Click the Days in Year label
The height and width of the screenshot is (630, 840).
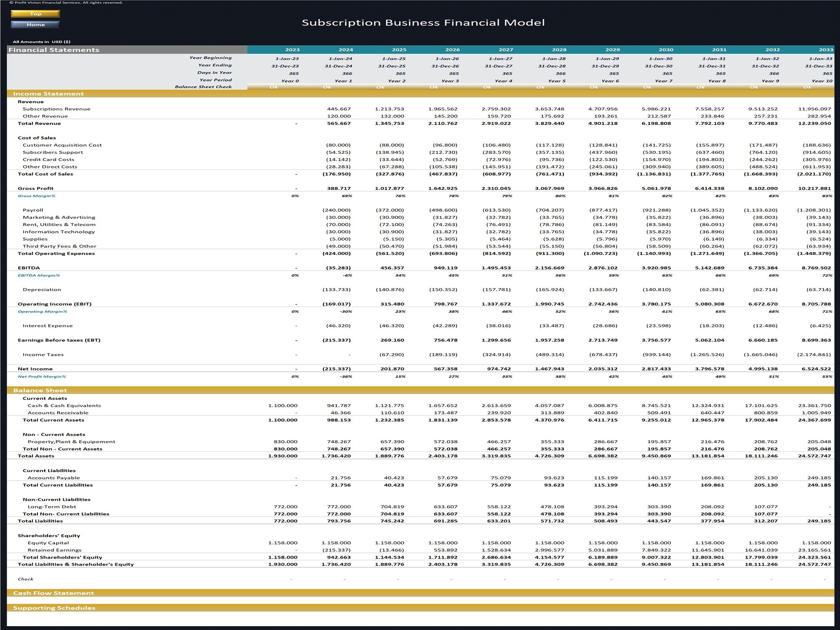pyautogui.click(x=215, y=73)
